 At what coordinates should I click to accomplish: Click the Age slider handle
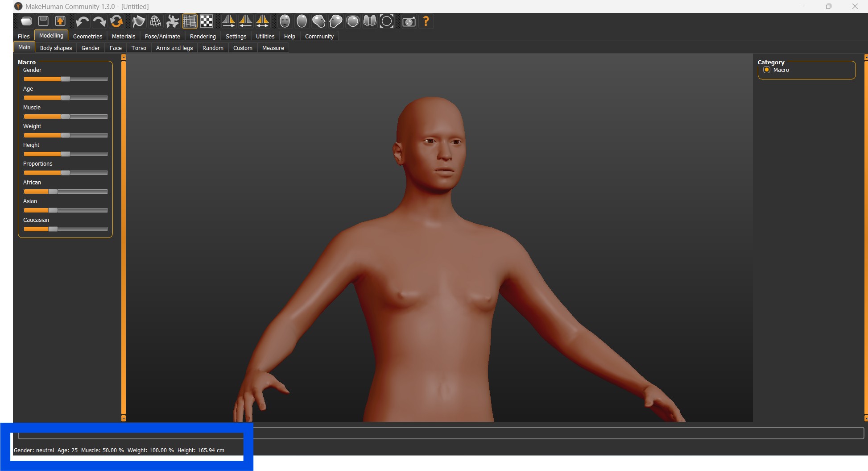pyautogui.click(x=66, y=98)
